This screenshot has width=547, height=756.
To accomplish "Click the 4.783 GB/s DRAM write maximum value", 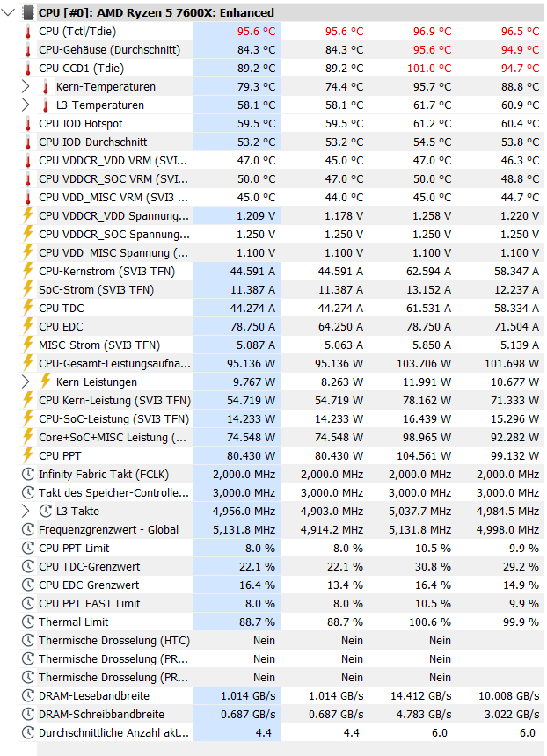I will click(x=424, y=714).
